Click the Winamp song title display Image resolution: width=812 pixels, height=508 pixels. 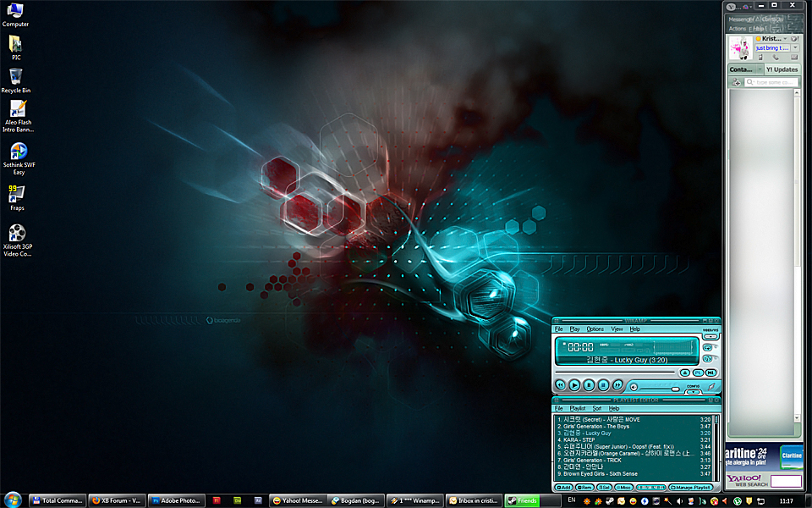pos(627,360)
